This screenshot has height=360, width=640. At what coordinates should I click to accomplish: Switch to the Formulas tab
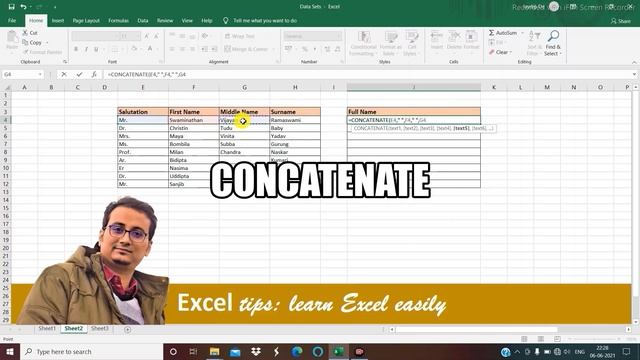[x=118, y=20]
